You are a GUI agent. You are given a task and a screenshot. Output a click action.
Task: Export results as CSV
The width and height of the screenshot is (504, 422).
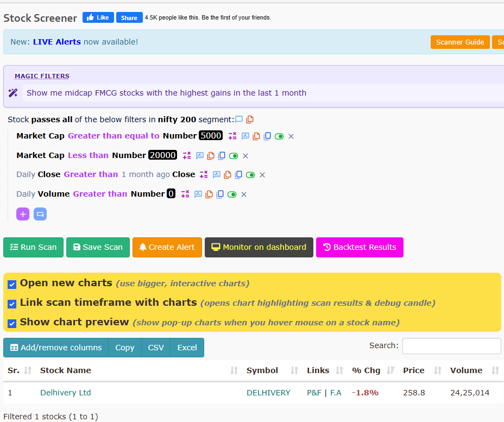156,348
